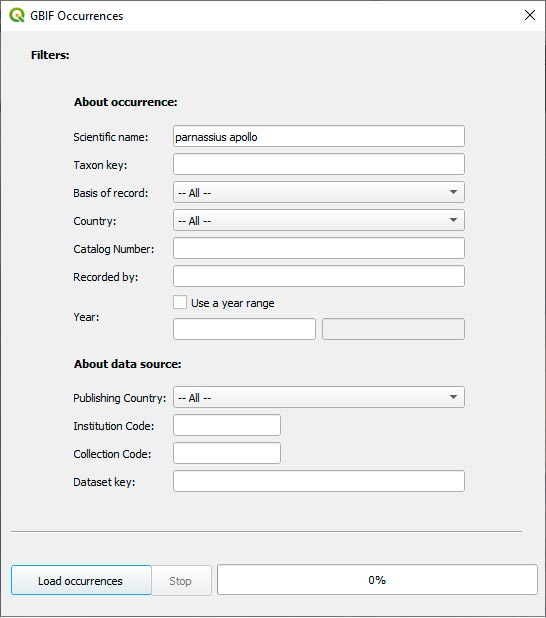Open the Basis of record dropdown
The image size is (546, 618).
point(319,192)
